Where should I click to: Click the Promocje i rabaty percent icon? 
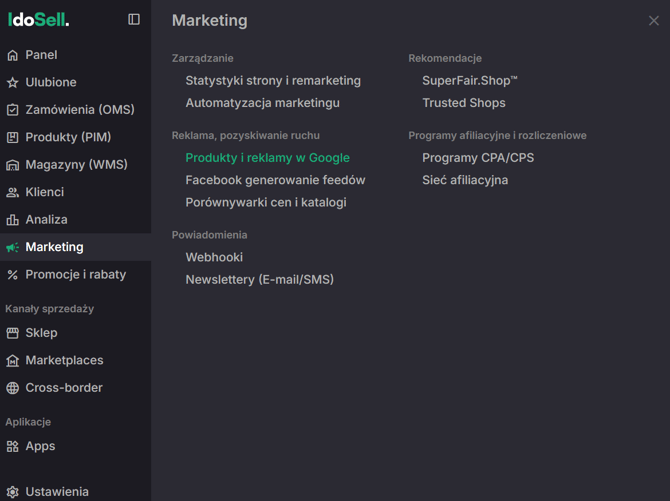point(13,275)
